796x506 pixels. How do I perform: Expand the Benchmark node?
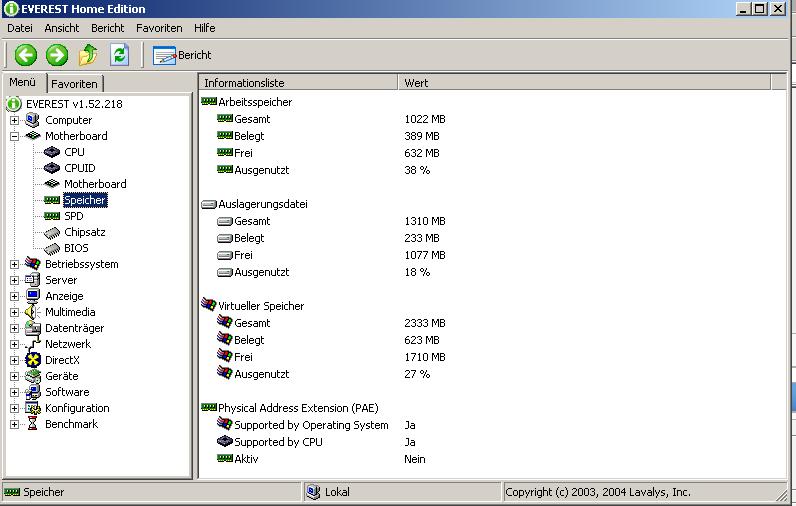pyautogui.click(x=14, y=424)
